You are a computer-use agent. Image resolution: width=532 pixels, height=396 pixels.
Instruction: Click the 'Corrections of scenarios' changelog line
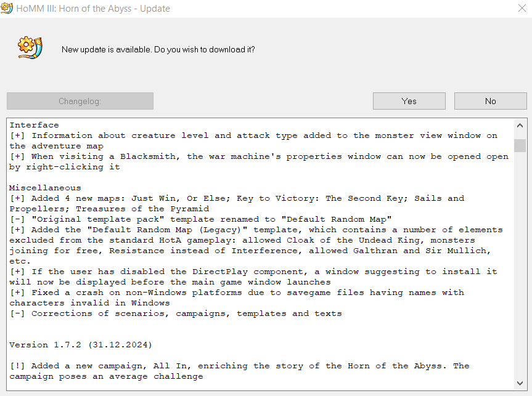pos(176,313)
